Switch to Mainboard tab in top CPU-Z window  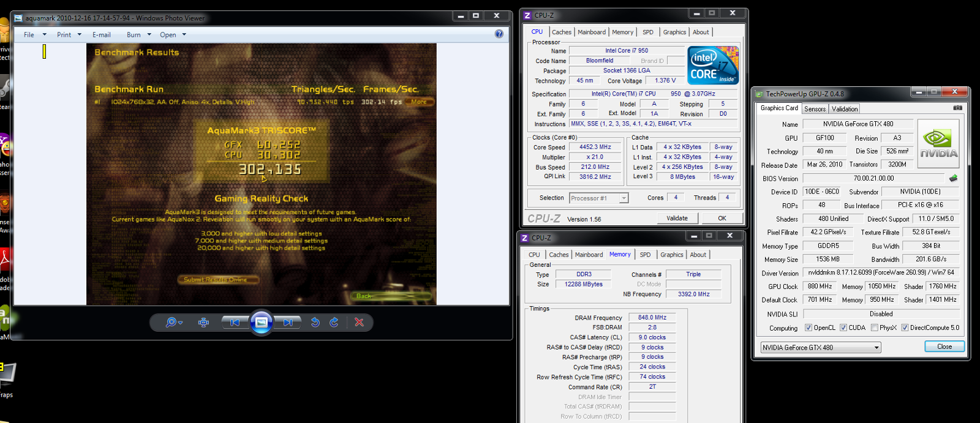tap(592, 32)
